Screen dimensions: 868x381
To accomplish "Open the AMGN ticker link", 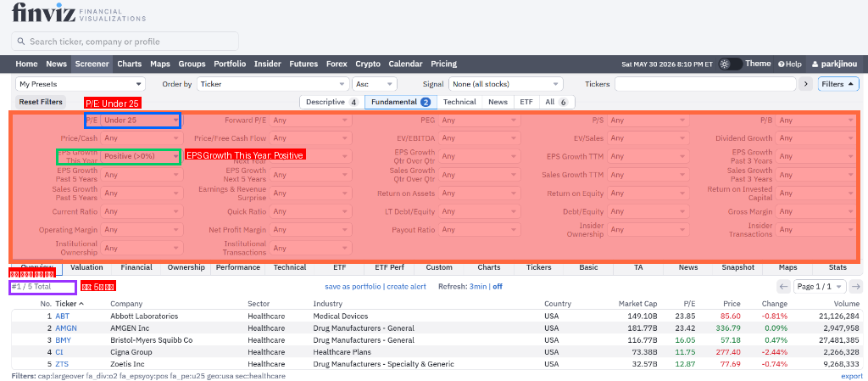I will (x=66, y=328).
